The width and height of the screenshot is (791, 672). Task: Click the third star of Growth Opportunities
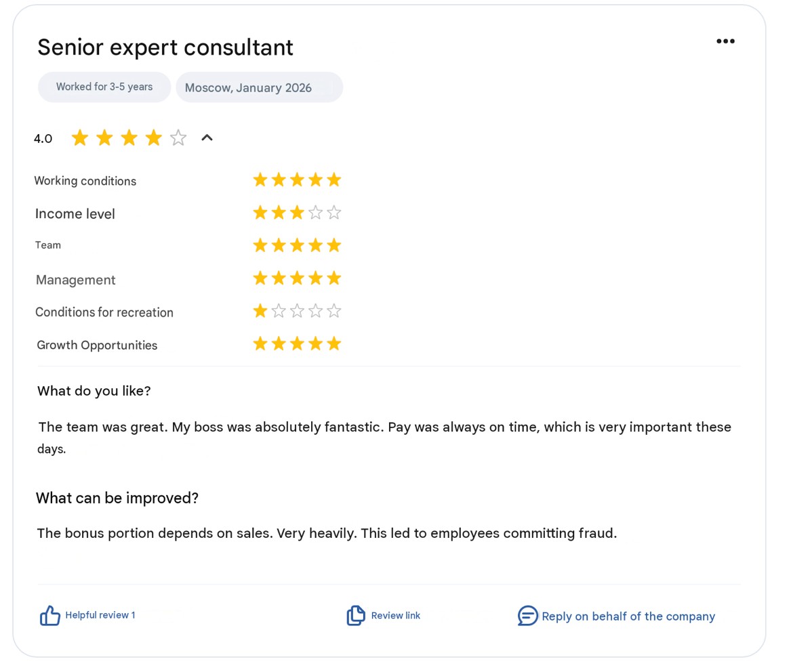pyautogui.click(x=297, y=344)
